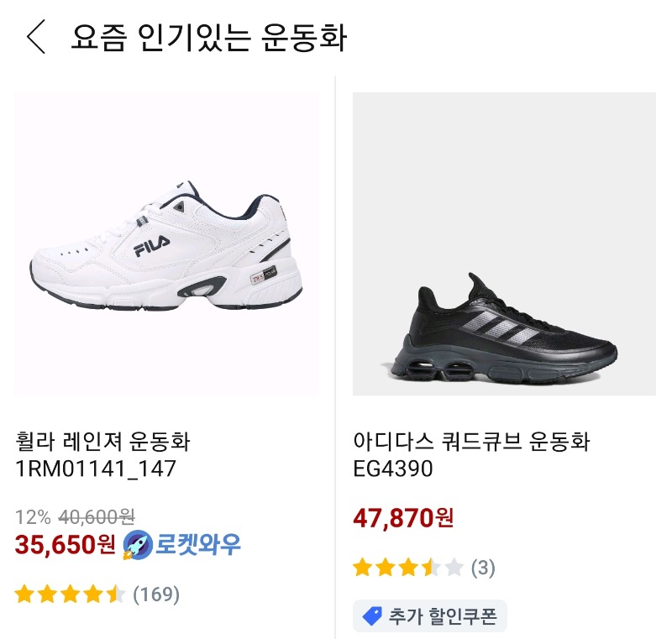This screenshot has height=639, width=672.
Task: Tap the 12% discount label
Action: coord(34,516)
